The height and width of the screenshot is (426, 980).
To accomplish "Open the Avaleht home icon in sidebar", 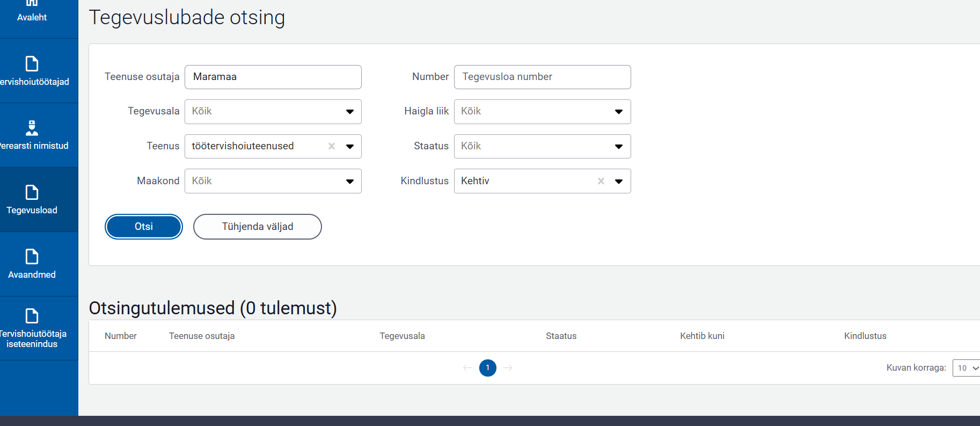I will point(32,3).
